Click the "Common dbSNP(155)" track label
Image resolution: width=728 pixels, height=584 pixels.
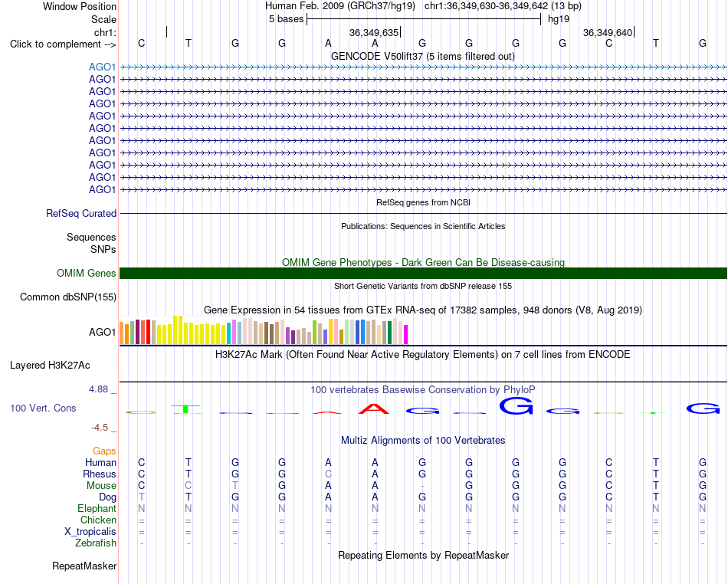click(68, 297)
